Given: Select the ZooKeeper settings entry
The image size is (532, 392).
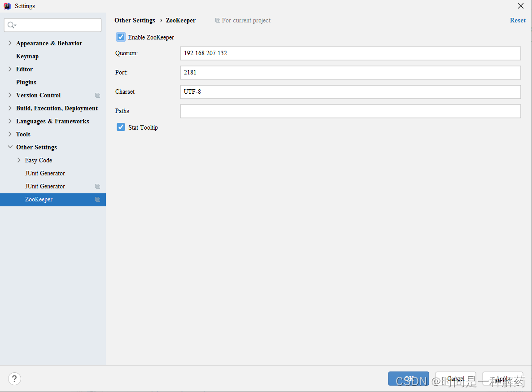Looking at the screenshot, I should [53, 200].
